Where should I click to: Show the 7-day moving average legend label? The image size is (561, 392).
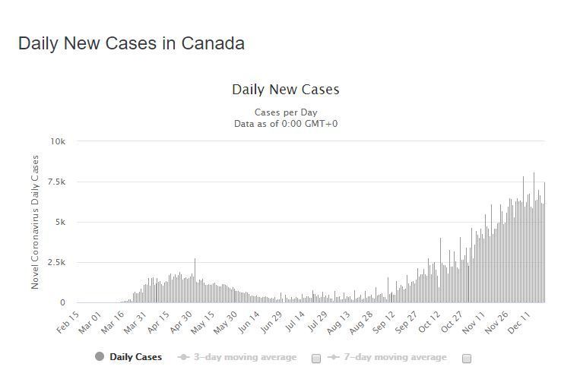tap(395, 357)
